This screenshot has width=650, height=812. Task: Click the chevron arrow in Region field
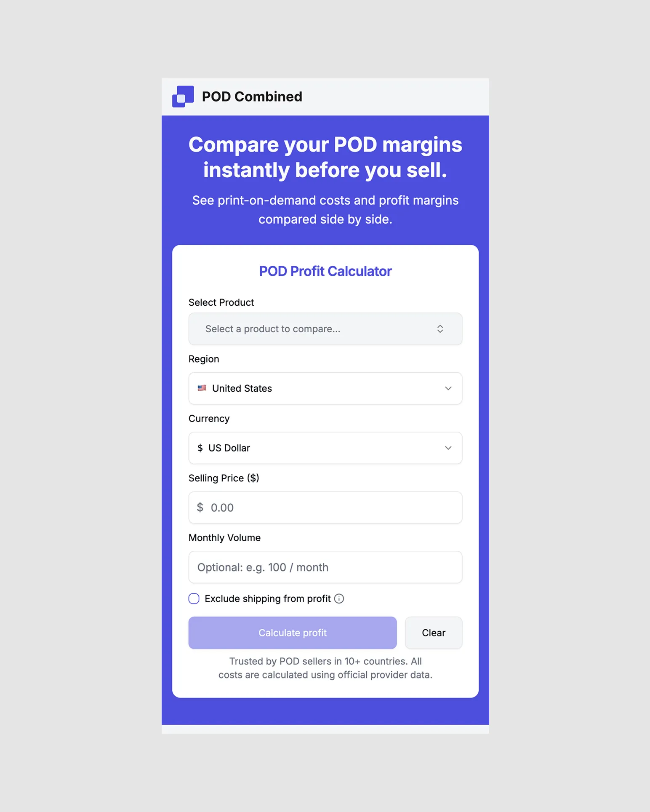tap(448, 388)
